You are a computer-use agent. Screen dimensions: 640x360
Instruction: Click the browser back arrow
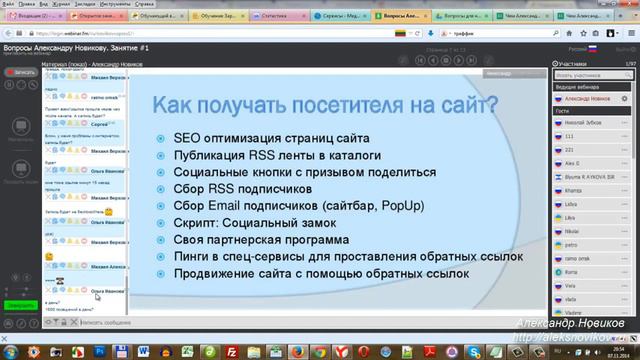[8, 33]
